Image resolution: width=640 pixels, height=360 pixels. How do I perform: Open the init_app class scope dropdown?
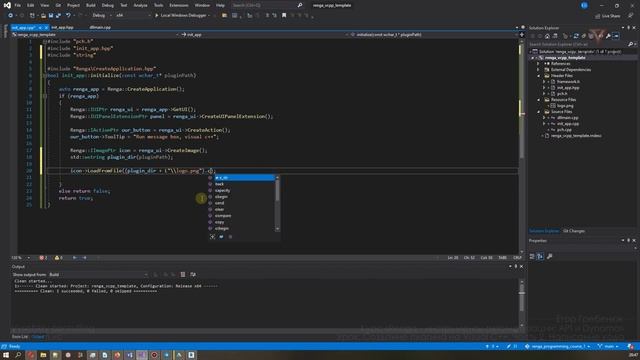point(265,35)
